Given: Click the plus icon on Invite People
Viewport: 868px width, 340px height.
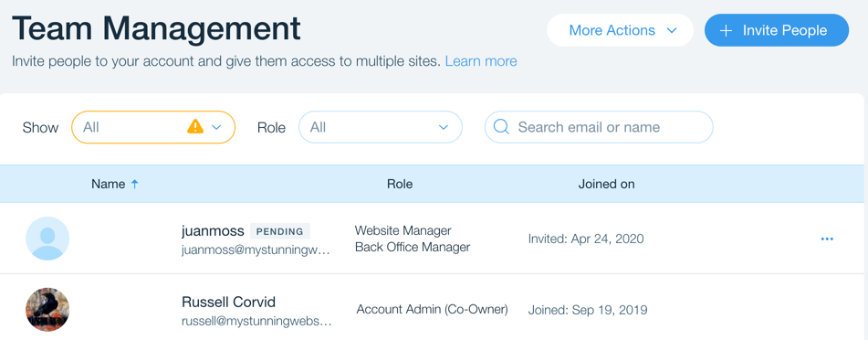Looking at the screenshot, I should coord(726,30).
